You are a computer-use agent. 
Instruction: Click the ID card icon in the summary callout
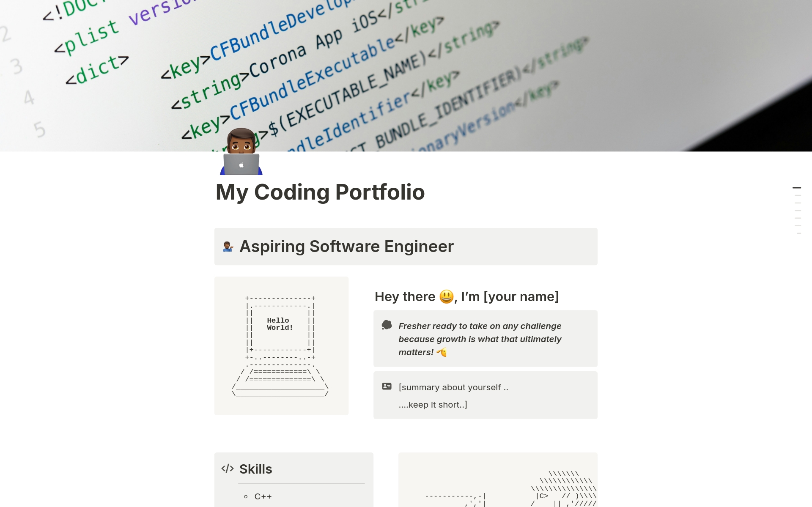pos(387,386)
